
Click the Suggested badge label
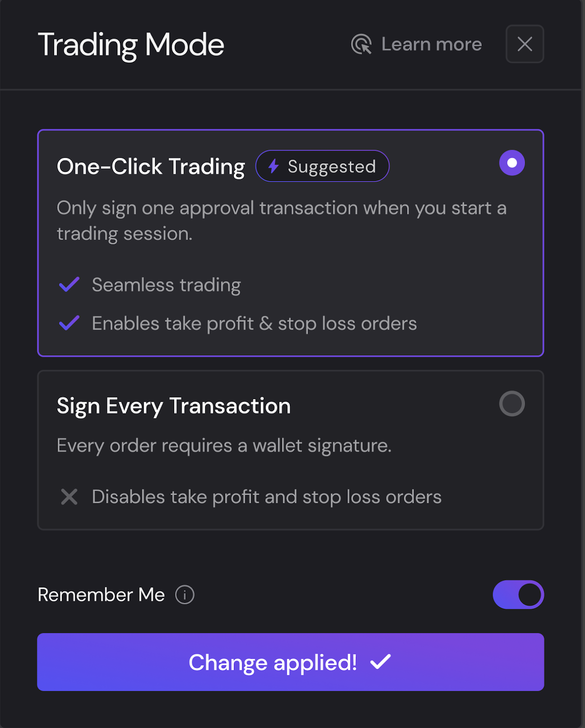pos(332,167)
